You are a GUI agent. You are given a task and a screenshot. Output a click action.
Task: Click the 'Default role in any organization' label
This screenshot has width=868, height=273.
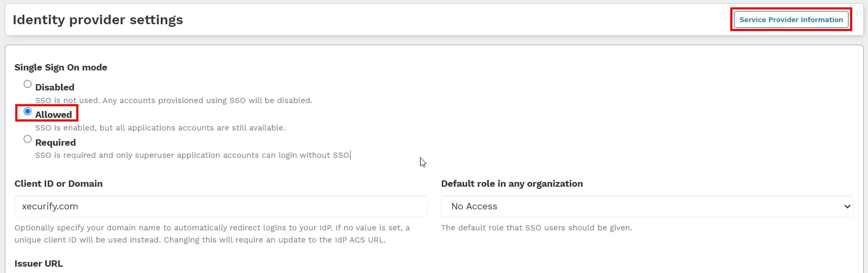(512, 184)
